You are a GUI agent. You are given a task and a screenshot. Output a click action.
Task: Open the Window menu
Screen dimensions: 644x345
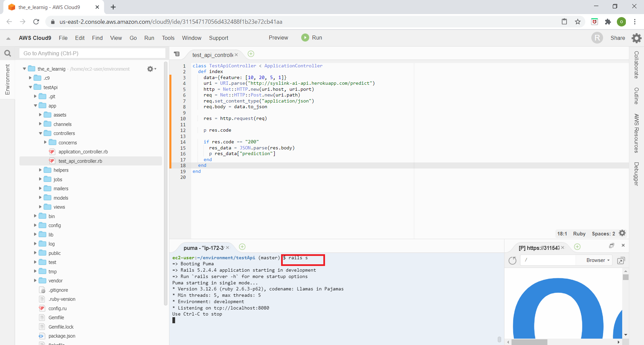pos(192,38)
